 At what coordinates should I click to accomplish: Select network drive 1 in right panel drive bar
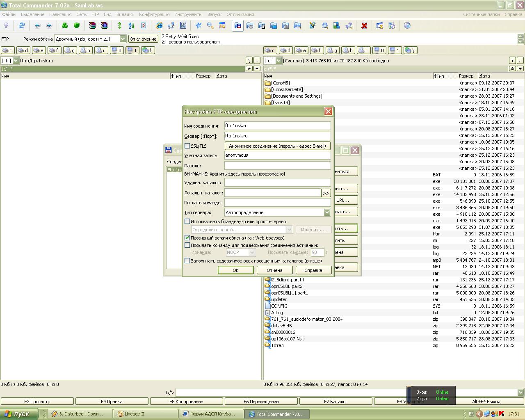click(395, 50)
